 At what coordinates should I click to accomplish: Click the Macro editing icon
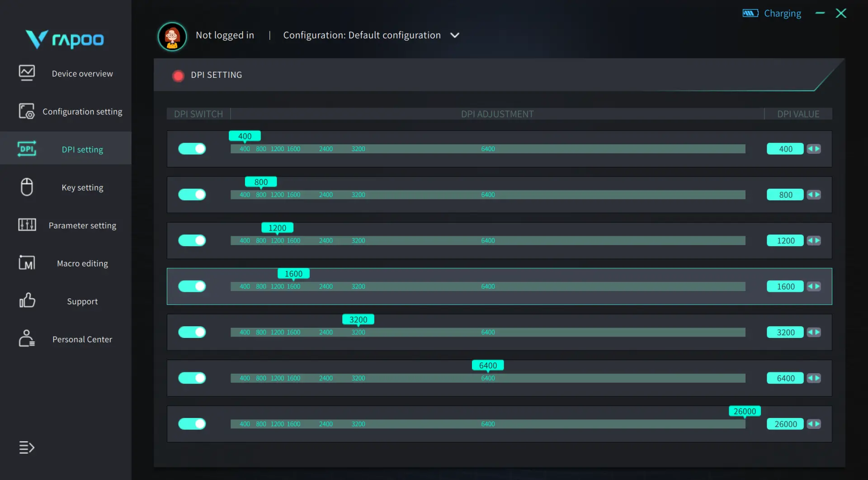27,263
